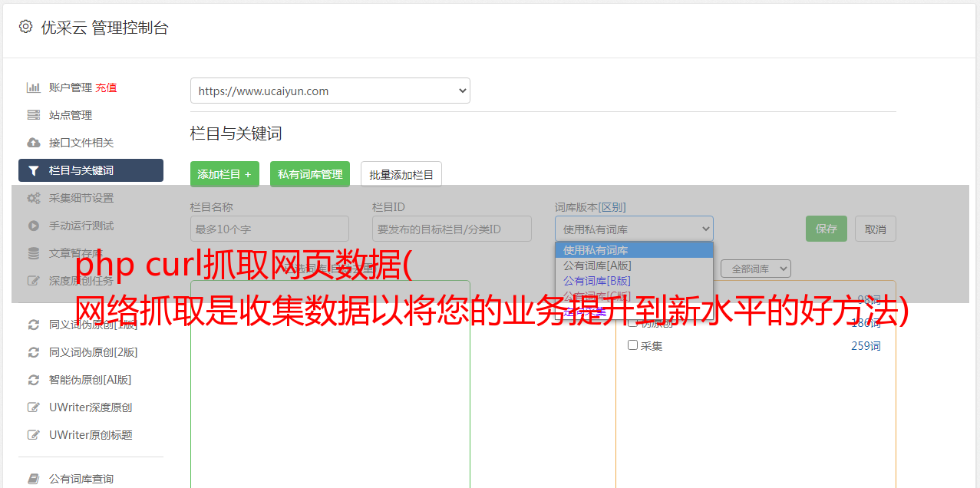The width and height of the screenshot is (980, 488).
Task: Click the 取消 button
Action: [x=876, y=229]
